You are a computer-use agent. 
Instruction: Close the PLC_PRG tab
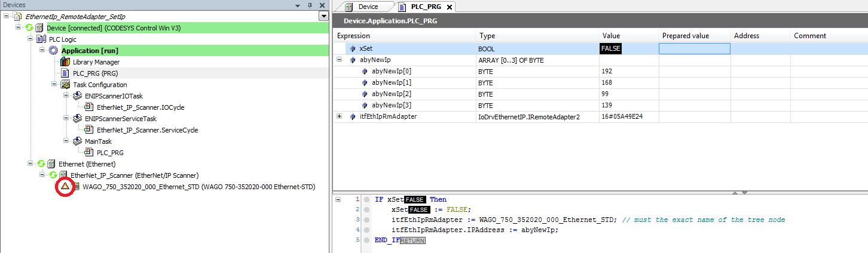[450, 7]
